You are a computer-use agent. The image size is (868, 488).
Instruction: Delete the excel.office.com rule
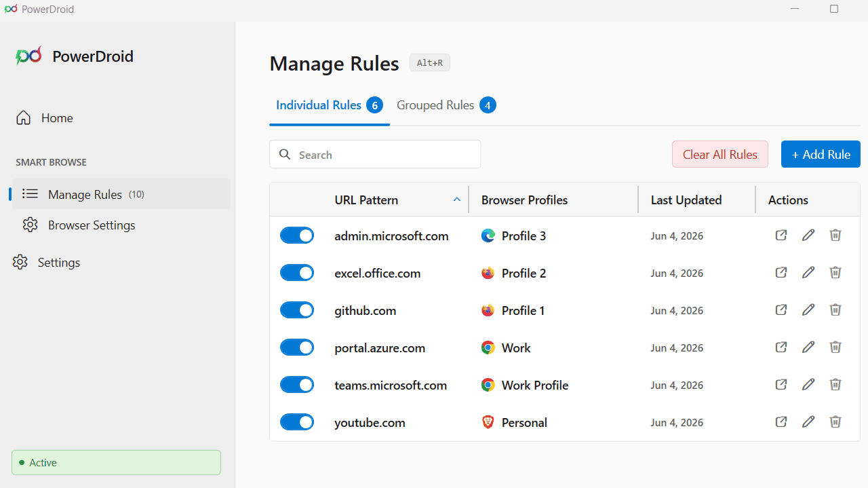pos(835,273)
